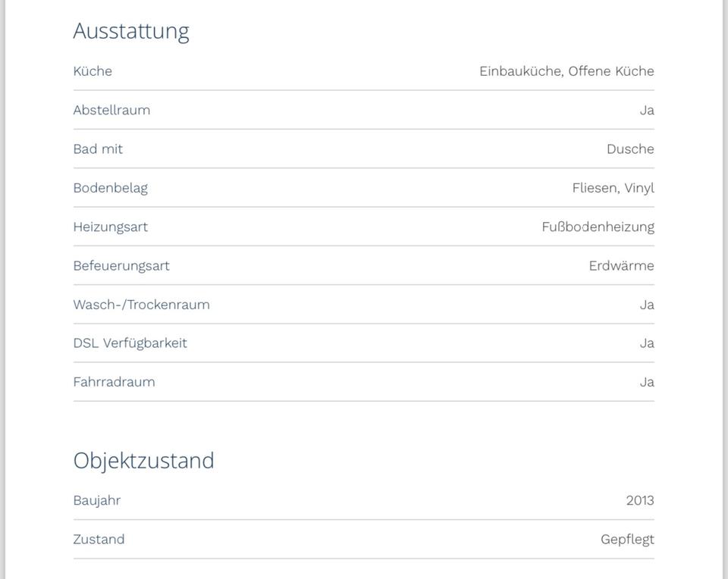This screenshot has height=579, width=728.
Task: Click the DSL Verfügbarkeit label
Action: (130, 343)
